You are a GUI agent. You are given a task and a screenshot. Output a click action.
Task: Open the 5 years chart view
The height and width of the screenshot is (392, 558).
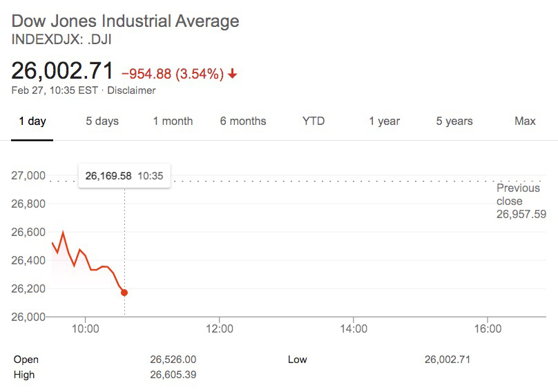tap(454, 121)
